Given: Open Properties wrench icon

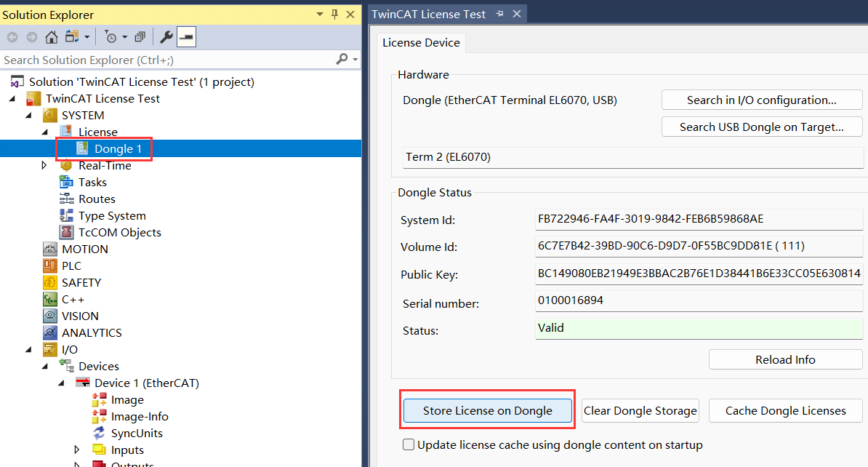Looking at the screenshot, I should [166, 37].
